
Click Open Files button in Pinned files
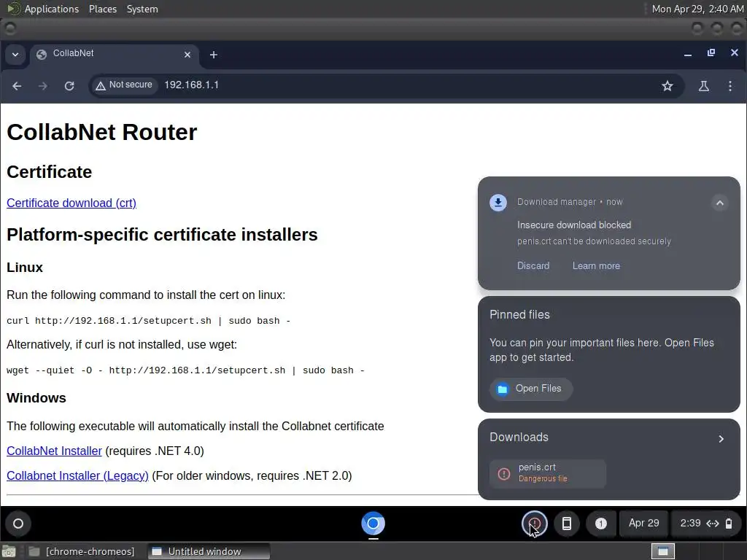click(x=531, y=389)
